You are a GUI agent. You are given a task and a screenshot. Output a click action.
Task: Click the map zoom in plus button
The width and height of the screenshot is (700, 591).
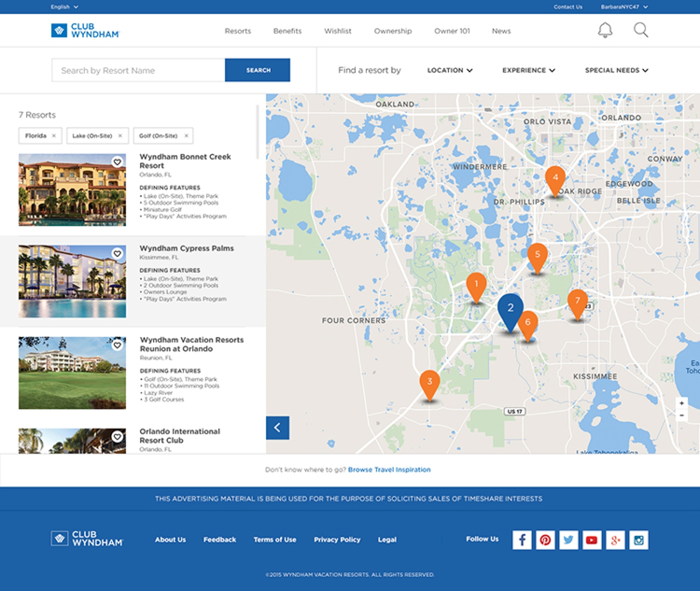[x=682, y=403]
